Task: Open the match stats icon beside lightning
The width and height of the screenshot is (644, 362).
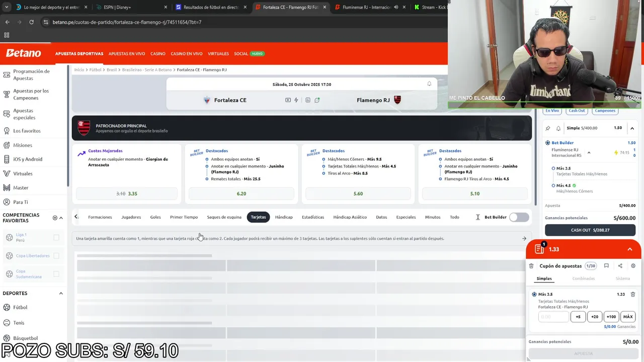Action: pyautogui.click(x=308, y=100)
